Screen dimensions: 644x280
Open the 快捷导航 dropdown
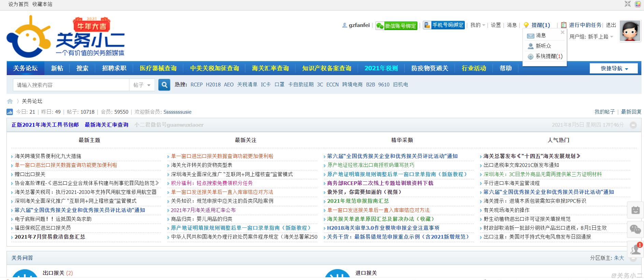pos(614,68)
